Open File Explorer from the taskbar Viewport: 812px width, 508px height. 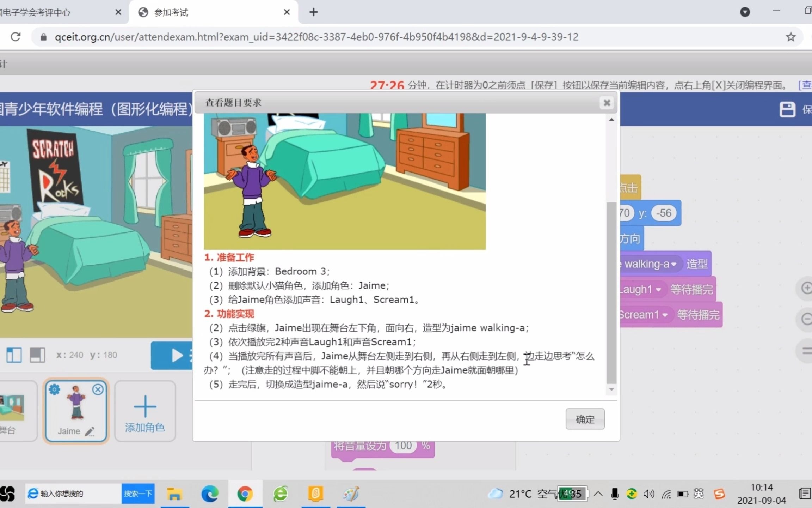(174, 494)
